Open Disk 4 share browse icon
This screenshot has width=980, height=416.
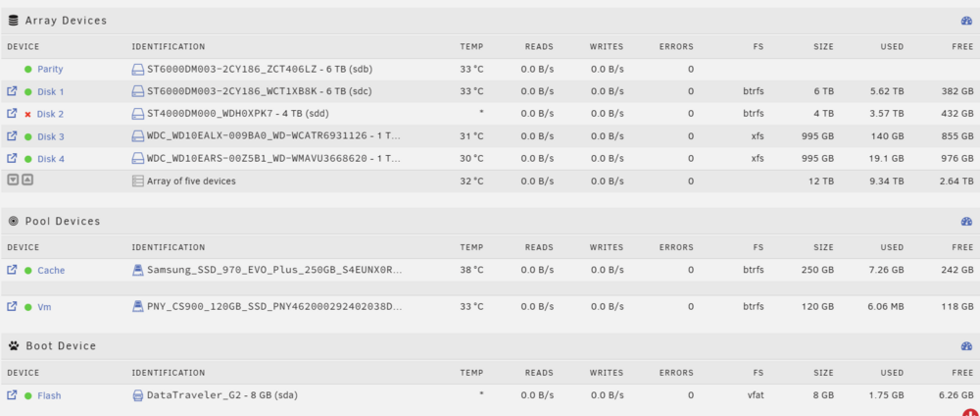pyautogui.click(x=12, y=159)
